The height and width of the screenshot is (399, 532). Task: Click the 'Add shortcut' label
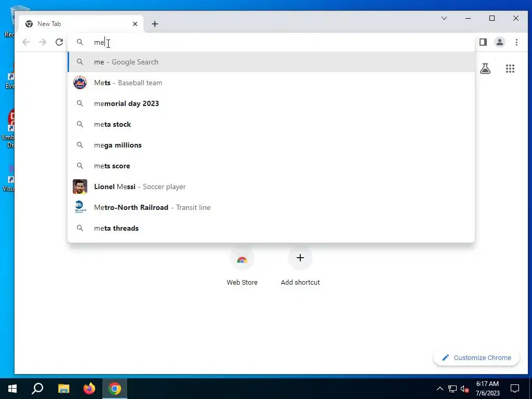tap(300, 282)
